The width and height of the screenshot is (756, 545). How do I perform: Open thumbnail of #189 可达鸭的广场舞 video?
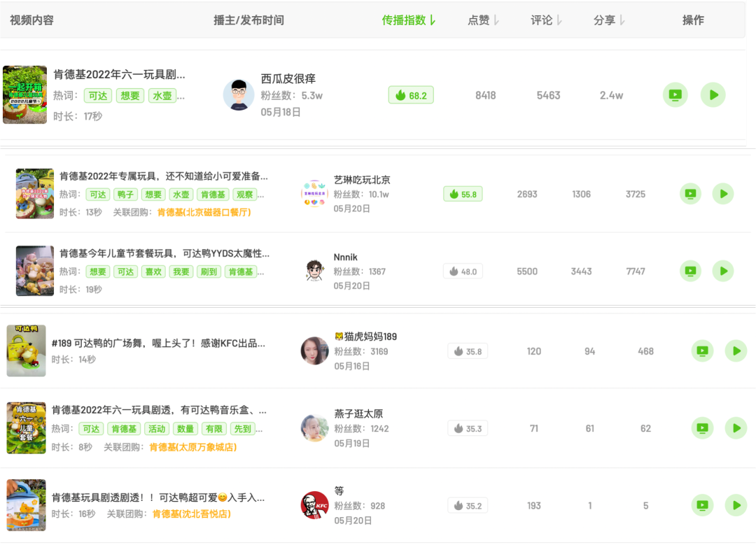pos(26,351)
